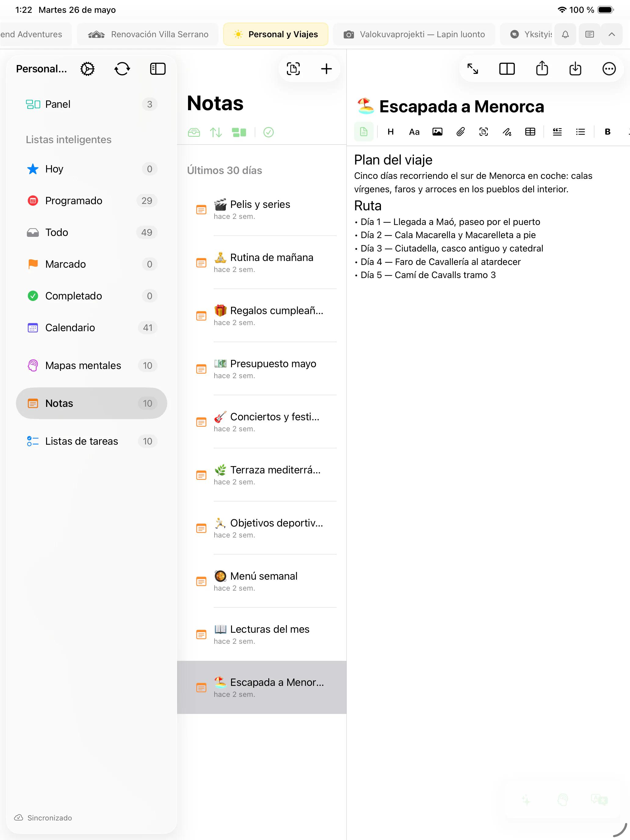View the Completado list
Screen dimensions: 630x840
click(91, 296)
